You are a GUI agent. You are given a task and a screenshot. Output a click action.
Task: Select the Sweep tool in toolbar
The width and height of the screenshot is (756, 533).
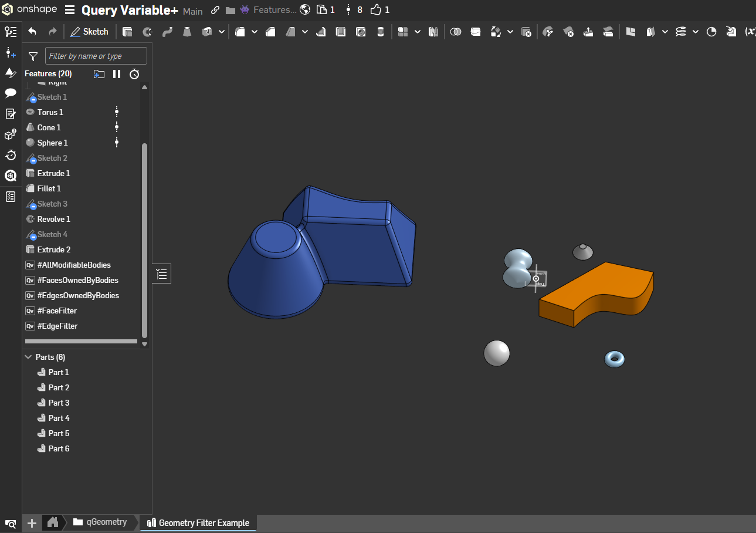tap(167, 32)
